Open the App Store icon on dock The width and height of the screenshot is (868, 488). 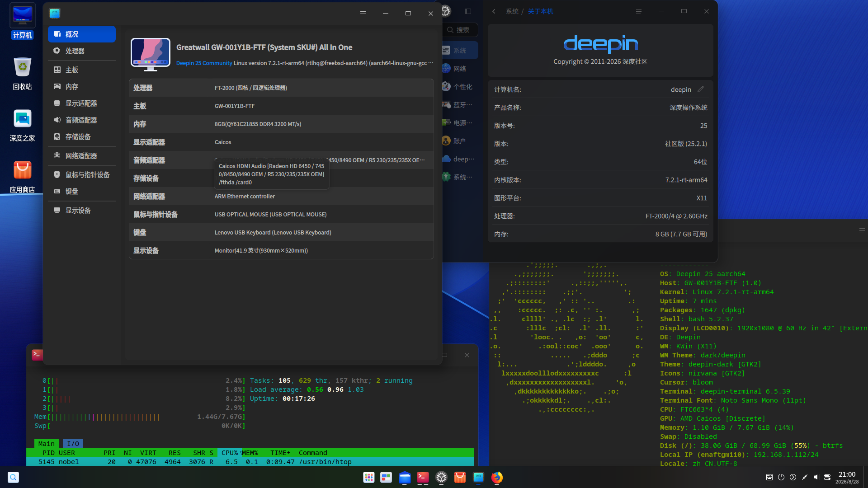[460, 477]
